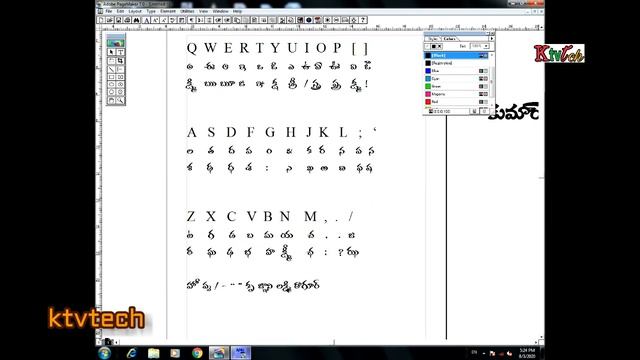Select the Rectangle frame tool
Screen dimensions: 640x360
click(120, 77)
